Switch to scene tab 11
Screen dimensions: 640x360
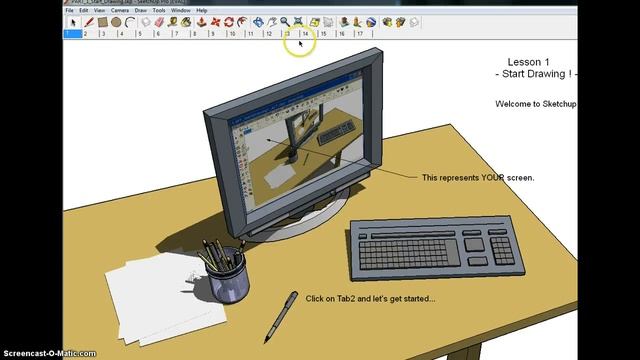tap(253, 34)
